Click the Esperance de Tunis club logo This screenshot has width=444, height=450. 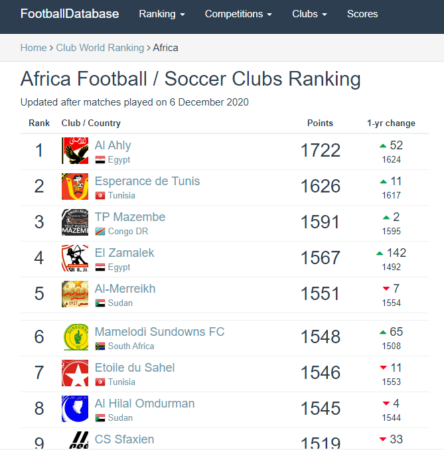click(75, 186)
